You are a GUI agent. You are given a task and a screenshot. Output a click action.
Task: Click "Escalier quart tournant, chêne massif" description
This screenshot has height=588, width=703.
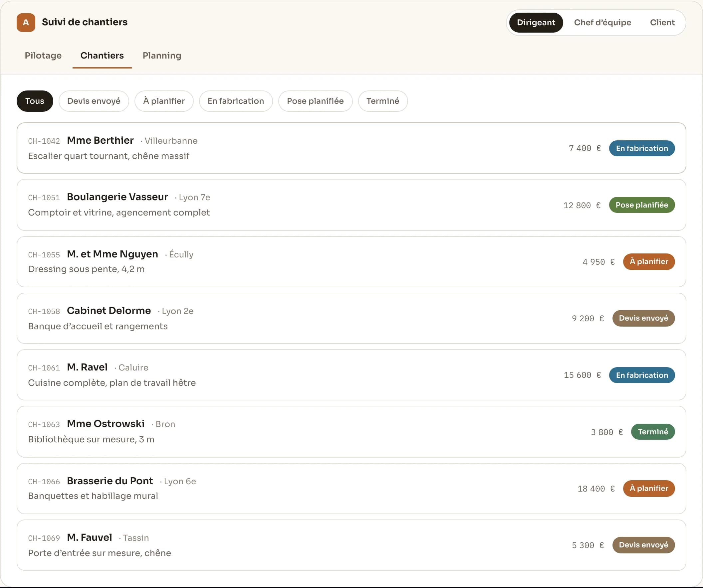pos(109,156)
